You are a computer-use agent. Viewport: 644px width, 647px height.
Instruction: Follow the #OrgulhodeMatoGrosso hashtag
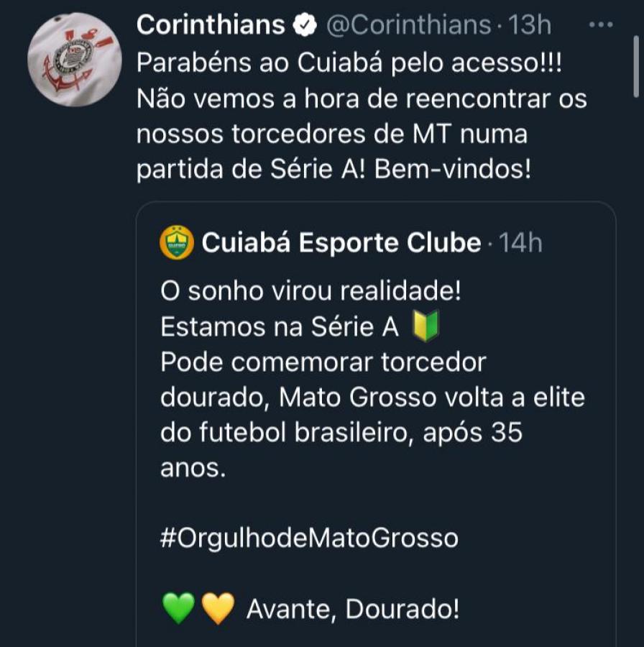coord(309,538)
